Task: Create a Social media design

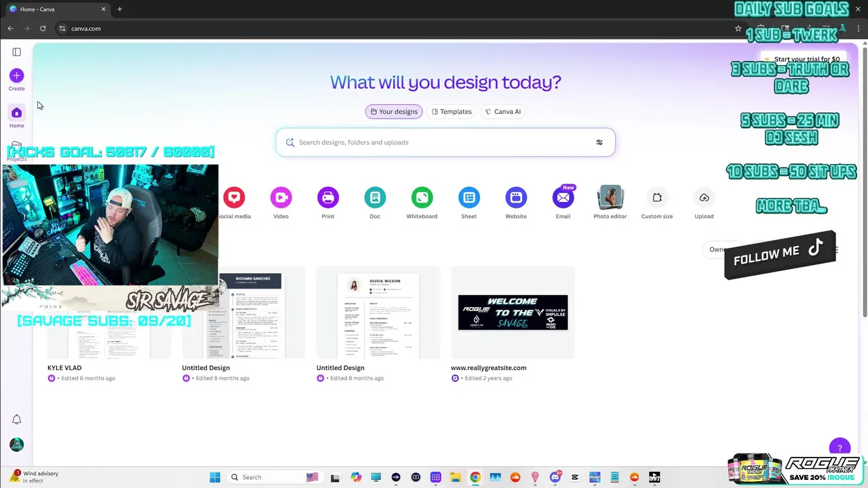Action: pyautogui.click(x=234, y=197)
